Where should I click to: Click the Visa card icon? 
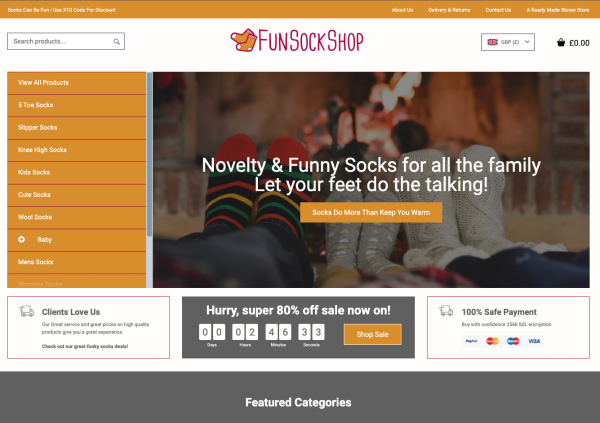[x=534, y=341]
